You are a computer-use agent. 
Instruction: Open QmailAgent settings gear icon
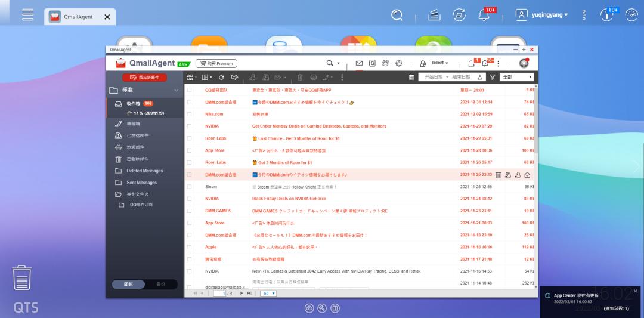tap(398, 63)
